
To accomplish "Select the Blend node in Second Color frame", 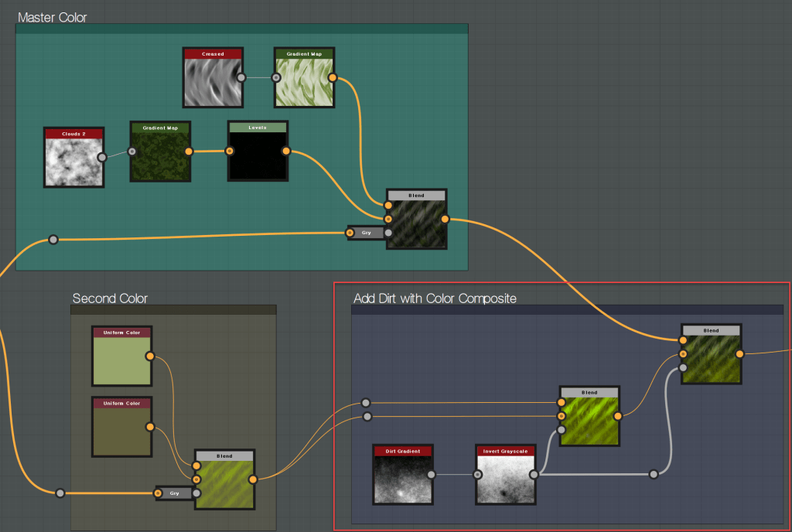I will [224, 484].
